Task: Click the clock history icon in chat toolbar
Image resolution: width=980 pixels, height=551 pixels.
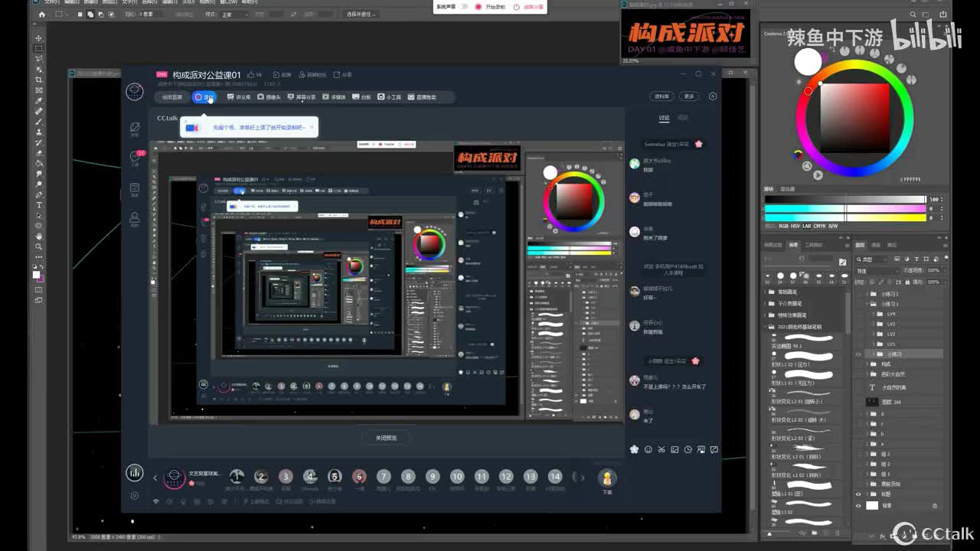Action: [x=688, y=449]
